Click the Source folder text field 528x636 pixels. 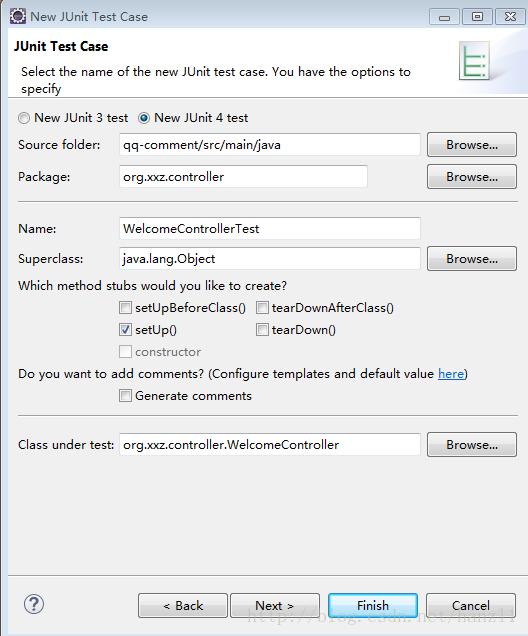tap(270, 145)
